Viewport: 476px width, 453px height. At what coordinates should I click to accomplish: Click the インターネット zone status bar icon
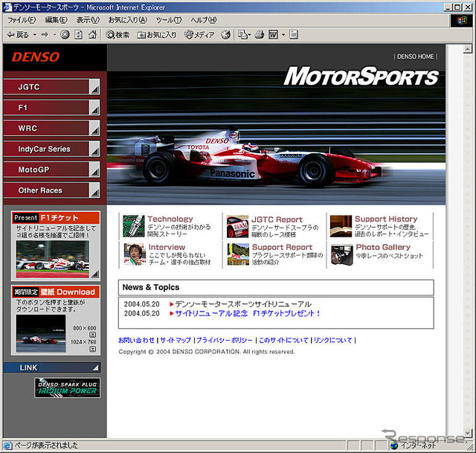click(394, 446)
